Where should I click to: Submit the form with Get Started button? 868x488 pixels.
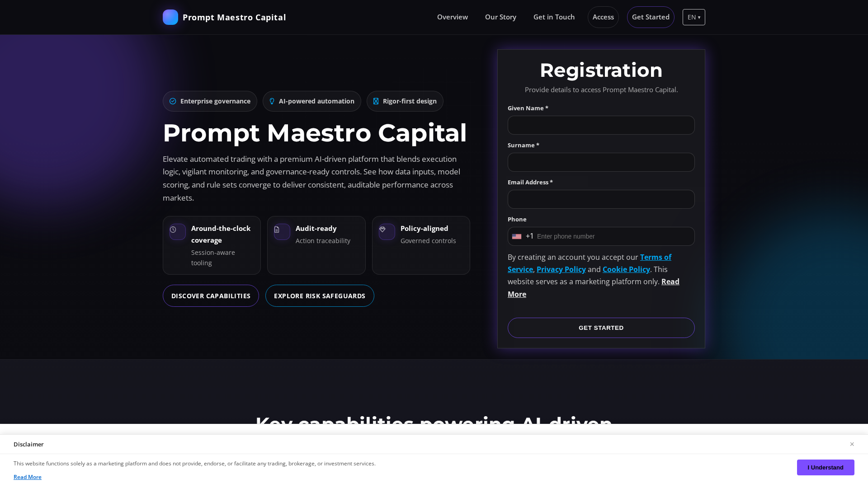click(601, 328)
